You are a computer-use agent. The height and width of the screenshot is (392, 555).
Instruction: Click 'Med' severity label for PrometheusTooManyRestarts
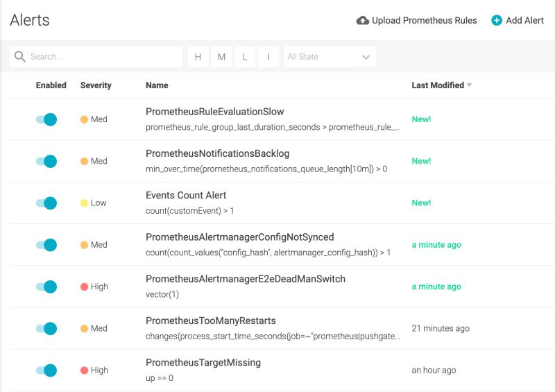coord(99,328)
